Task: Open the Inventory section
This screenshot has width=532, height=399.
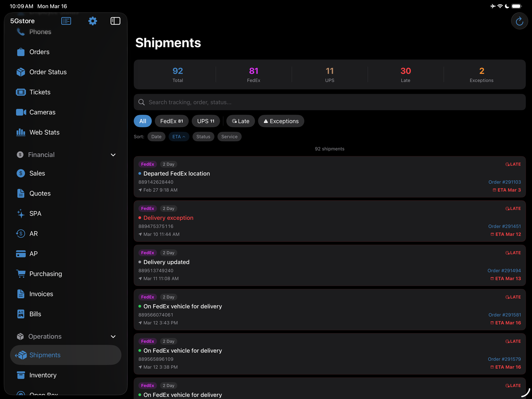Action: tap(43, 375)
